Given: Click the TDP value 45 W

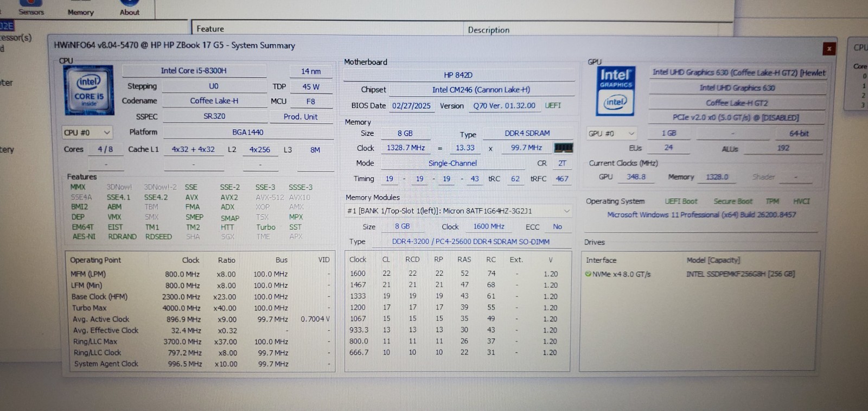Looking at the screenshot, I should pos(311,86).
